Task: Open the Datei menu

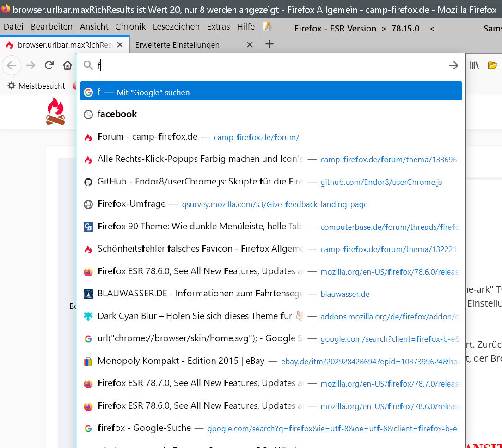Action: point(13,27)
